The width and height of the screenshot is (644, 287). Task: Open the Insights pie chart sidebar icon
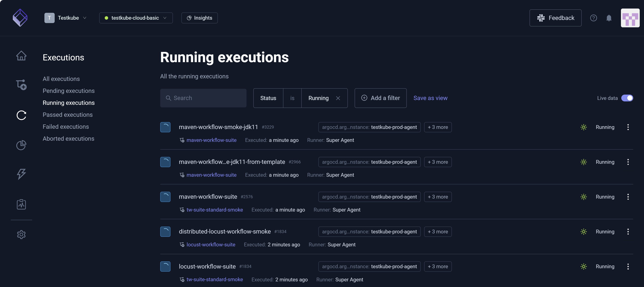pyautogui.click(x=21, y=145)
